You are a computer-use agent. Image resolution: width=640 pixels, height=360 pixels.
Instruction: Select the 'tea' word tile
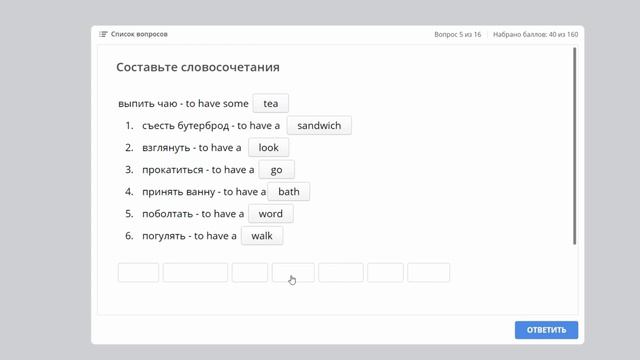click(x=271, y=103)
